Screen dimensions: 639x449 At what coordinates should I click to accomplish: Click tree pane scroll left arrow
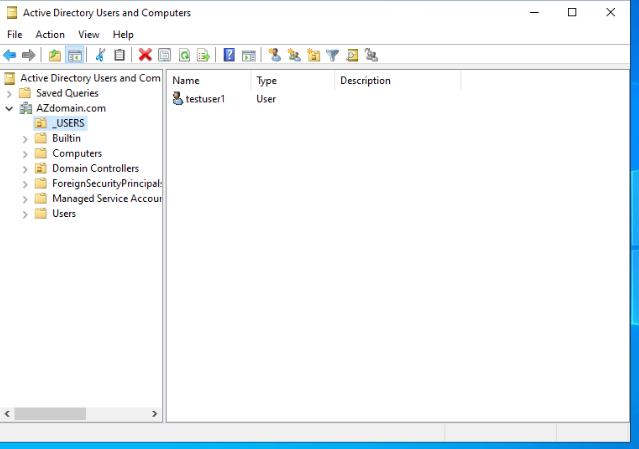(7, 414)
